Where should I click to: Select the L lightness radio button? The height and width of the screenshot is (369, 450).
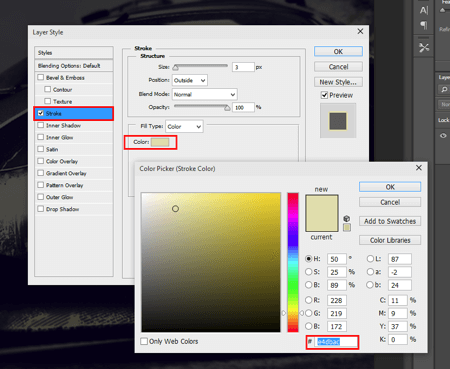[x=370, y=259]
